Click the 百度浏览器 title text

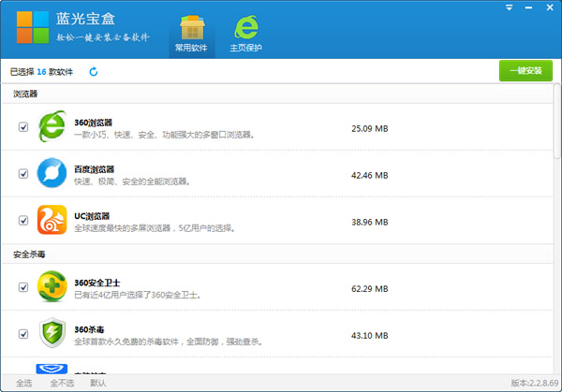tap(94, 169)
